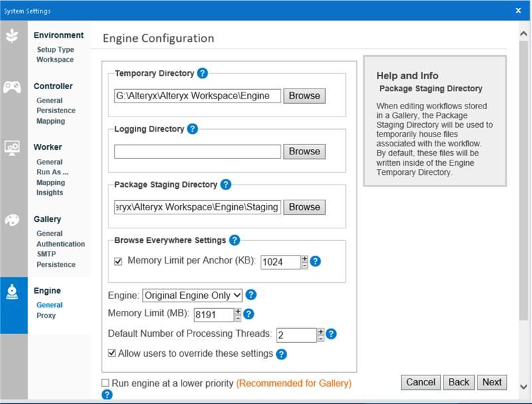The image size is (532, 404).
Task: Click the Logging Directory text field
Action: 198,152
